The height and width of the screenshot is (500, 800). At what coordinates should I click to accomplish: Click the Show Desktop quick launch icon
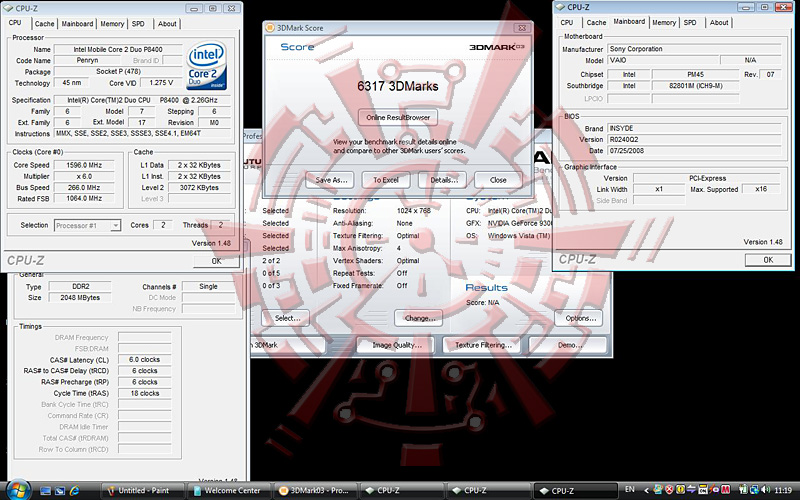(45, 491)
